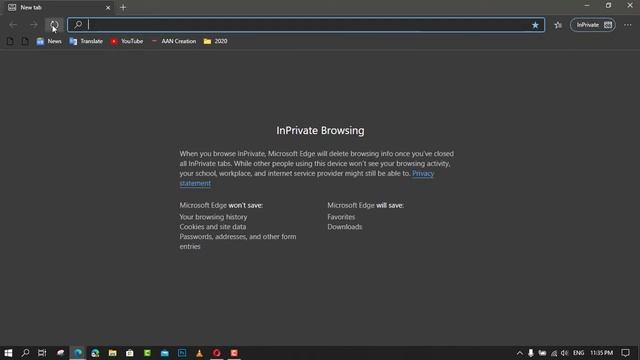Image resolution: width=640 pixels, height=360 pixels.
Task: Go back with the Back arrow
Action: pos(13,25)
